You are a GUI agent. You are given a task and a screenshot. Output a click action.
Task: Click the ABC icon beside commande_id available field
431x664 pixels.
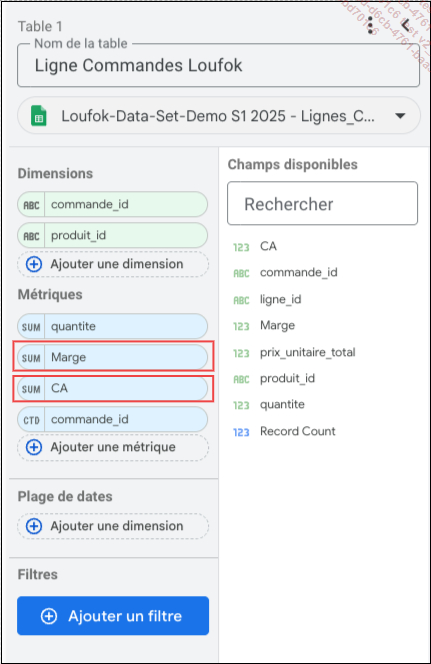click(x=241, y=274)
